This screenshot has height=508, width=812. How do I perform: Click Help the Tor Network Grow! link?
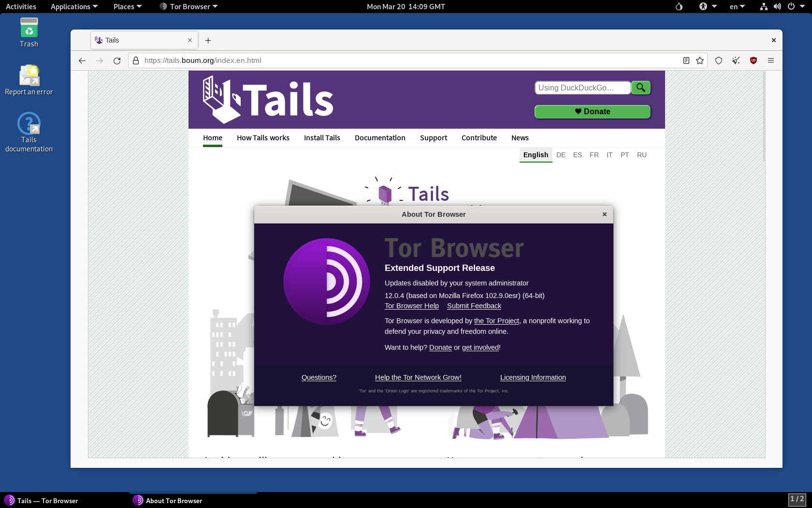click(418, 377)
